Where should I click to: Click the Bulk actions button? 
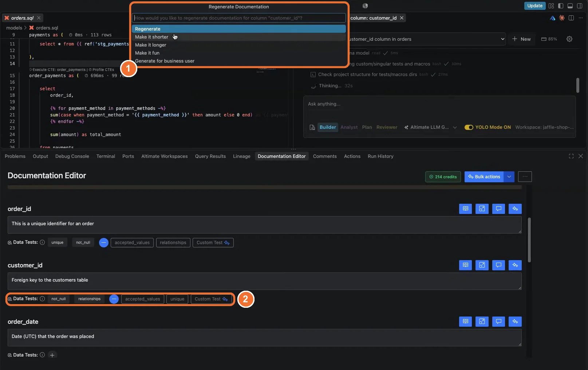coord(484,177)
